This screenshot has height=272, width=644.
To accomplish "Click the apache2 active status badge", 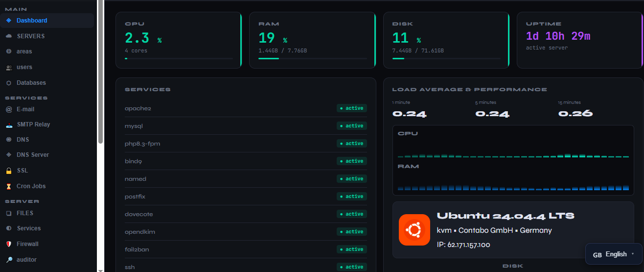I will pyautogui.click(x=352, y=108).
